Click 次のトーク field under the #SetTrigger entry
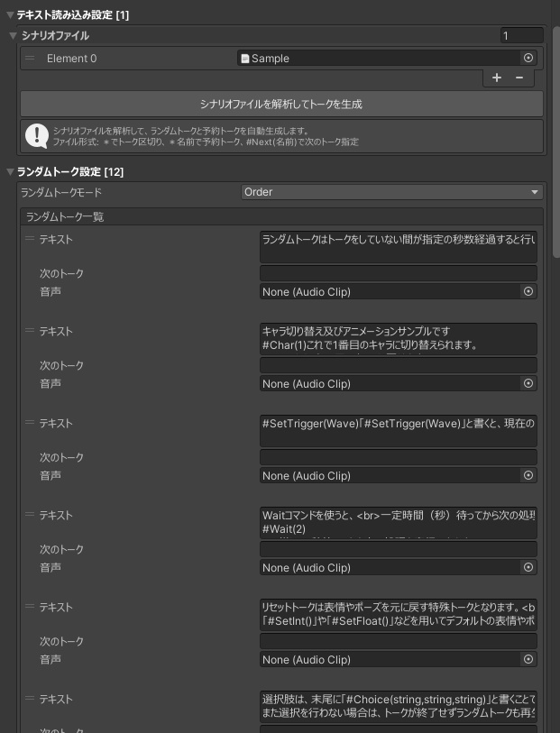560x733 pixels. pos(399,457)
